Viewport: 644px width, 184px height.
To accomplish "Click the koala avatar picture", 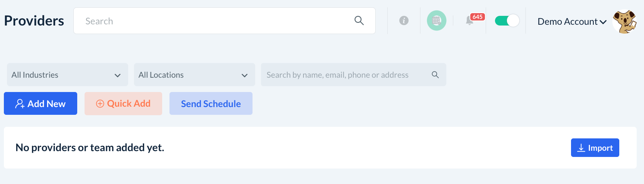I will pyautogui.click(x=624, y=21).
